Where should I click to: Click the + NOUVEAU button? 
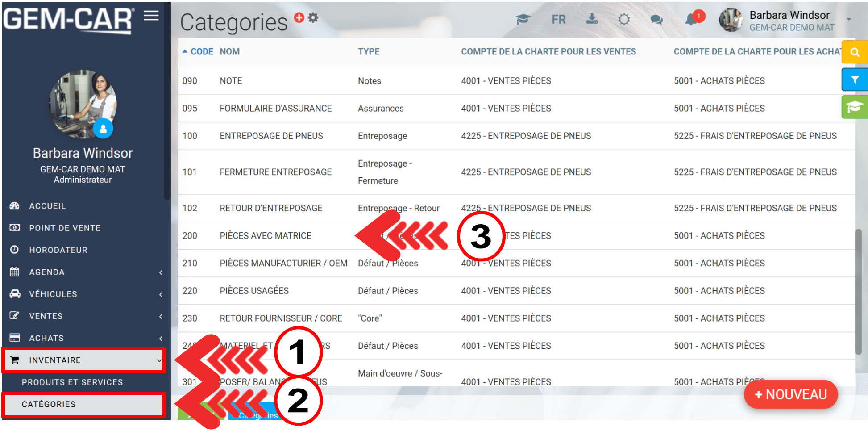click(x=790, y=394)
